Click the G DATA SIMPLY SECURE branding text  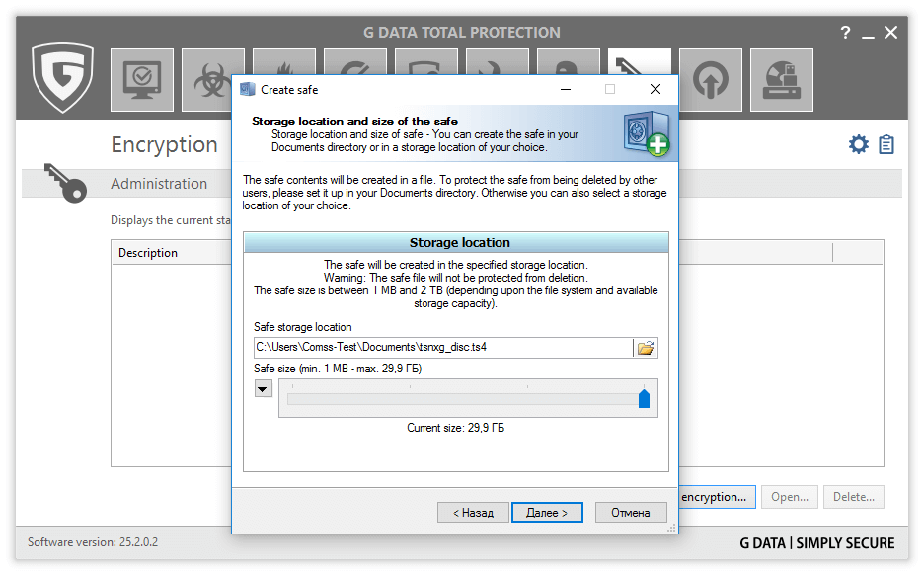(816, 543)
